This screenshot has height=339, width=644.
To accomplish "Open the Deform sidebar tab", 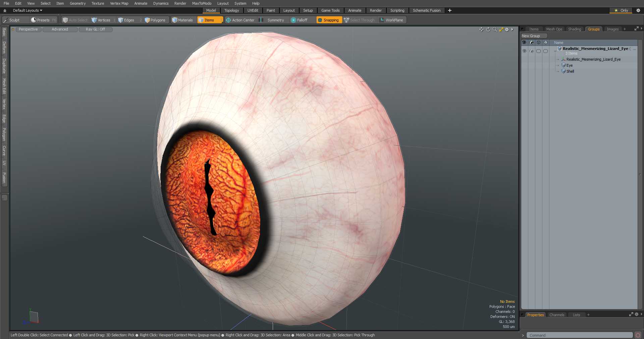I will coord(4,48).
